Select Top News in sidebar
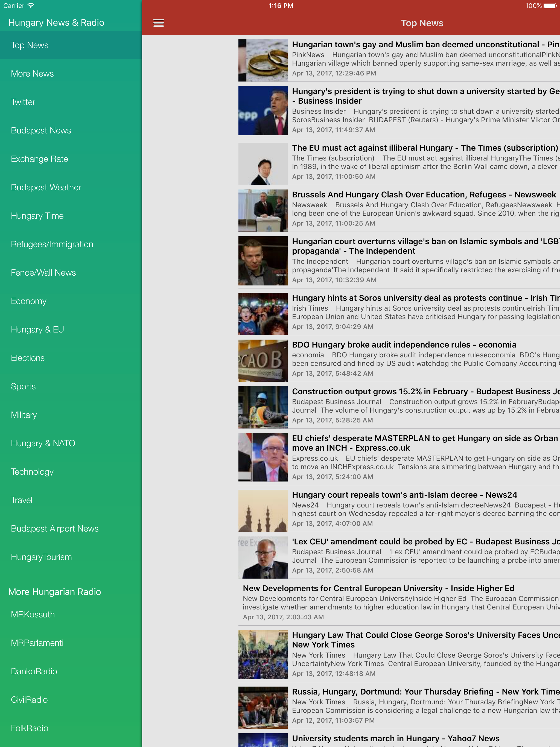The image size is (560, 747). click(71, 45)
